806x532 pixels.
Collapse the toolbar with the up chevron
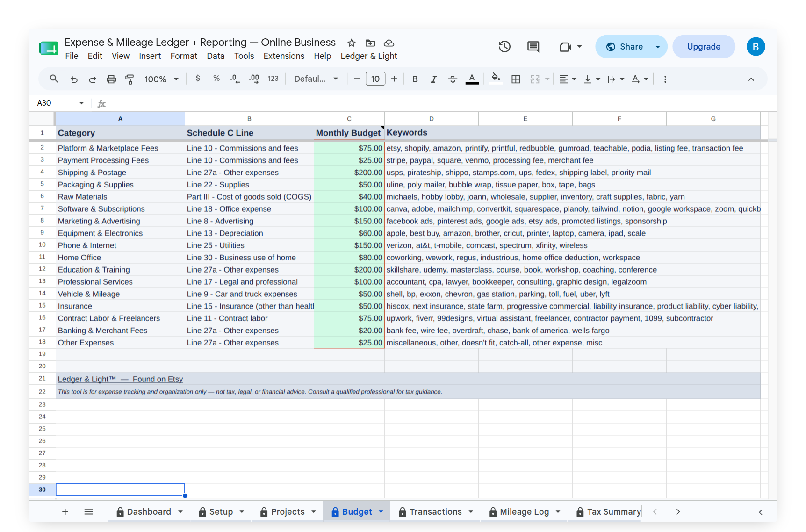pos(751,79)
